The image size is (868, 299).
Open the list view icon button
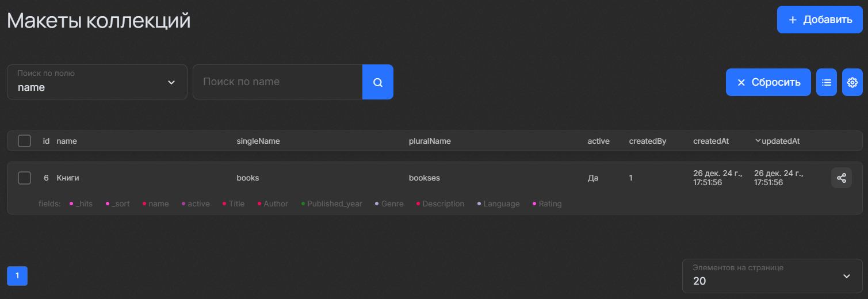tap(827, 82)
